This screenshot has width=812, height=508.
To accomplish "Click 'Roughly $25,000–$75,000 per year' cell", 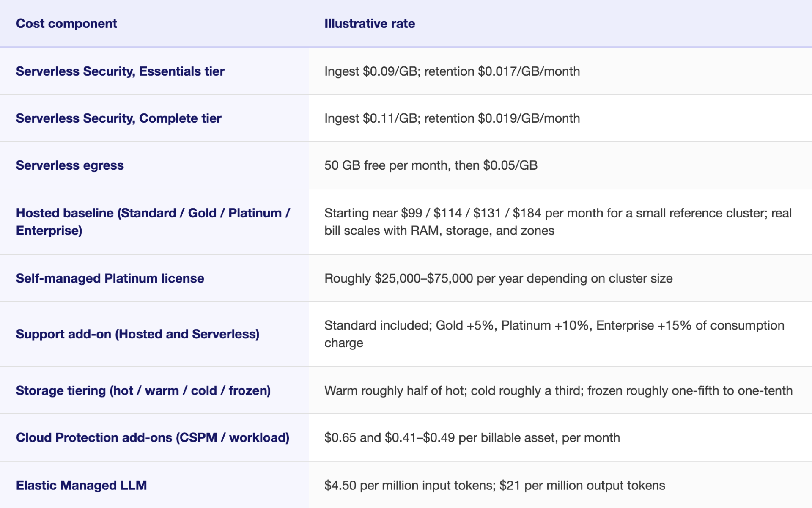I will 498,278.
